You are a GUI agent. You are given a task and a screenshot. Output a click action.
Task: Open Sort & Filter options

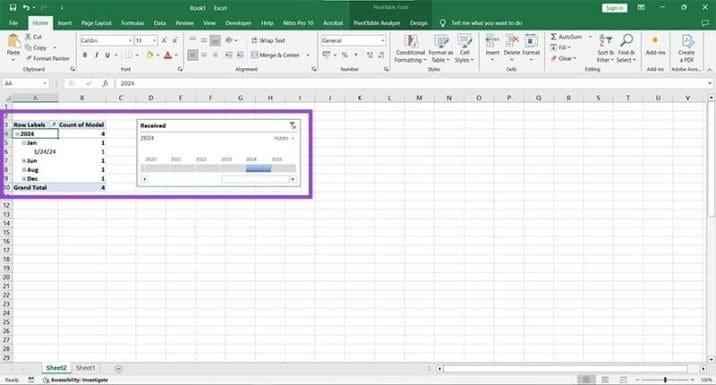click(x=605, y=48)
